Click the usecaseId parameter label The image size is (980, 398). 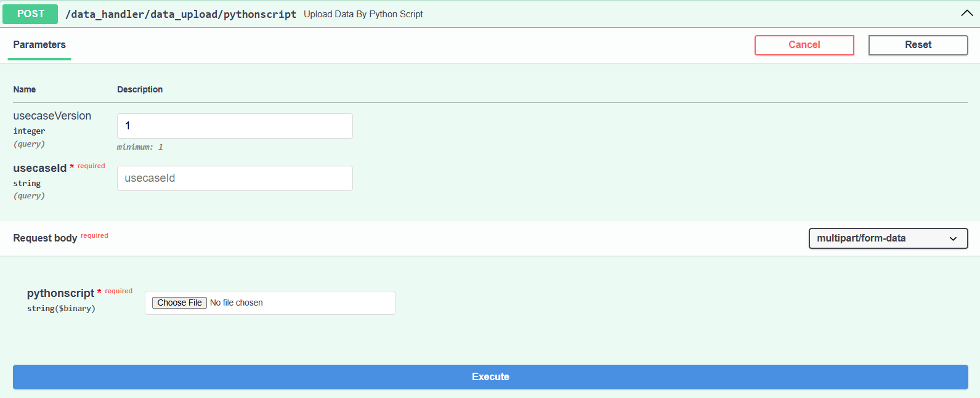click(40, 168)
